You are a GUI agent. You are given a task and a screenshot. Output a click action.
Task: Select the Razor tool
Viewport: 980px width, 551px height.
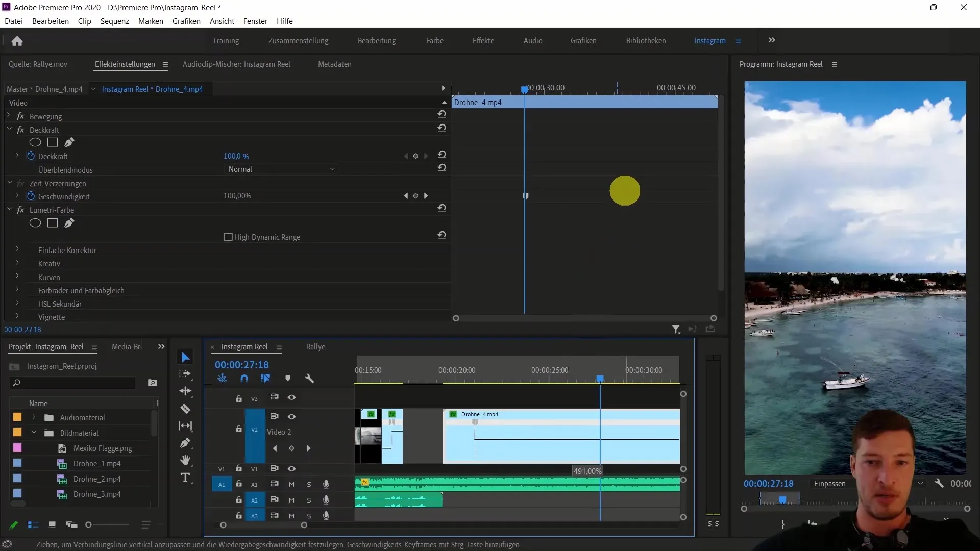pyautogui.click(x=185, y=409)
